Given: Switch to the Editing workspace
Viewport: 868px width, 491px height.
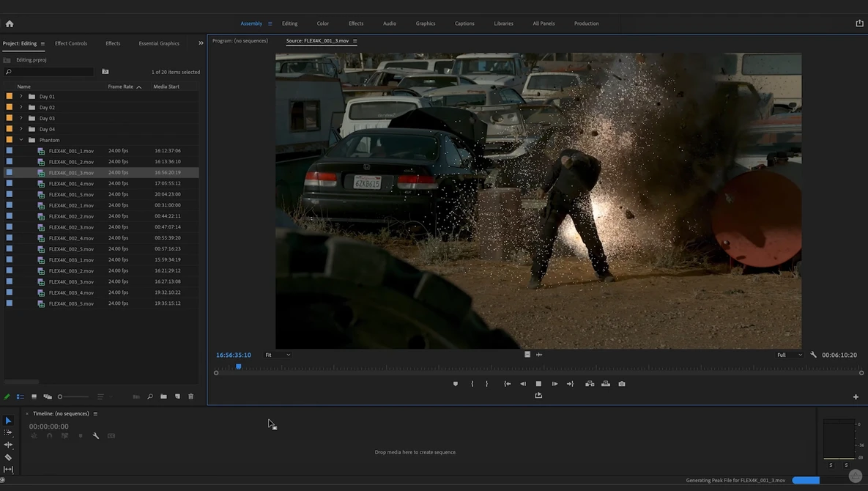Looking at the screenshot, I should click(289, 23).
